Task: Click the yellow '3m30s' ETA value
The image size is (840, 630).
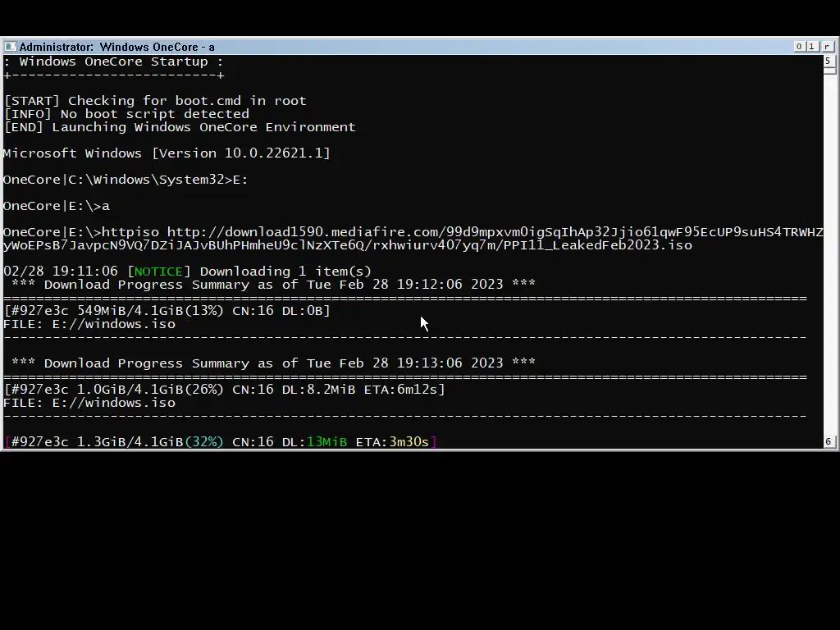Action: [409, 442]
